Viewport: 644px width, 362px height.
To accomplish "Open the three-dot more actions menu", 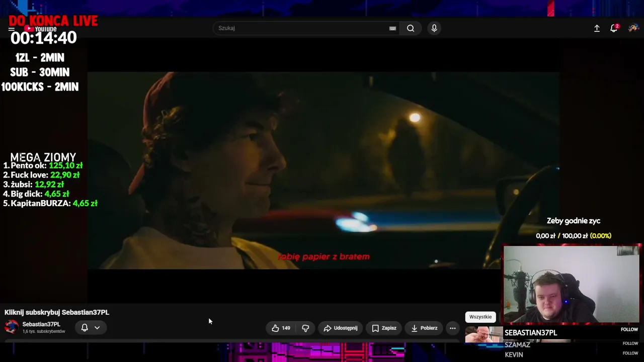I will [453, 328].
